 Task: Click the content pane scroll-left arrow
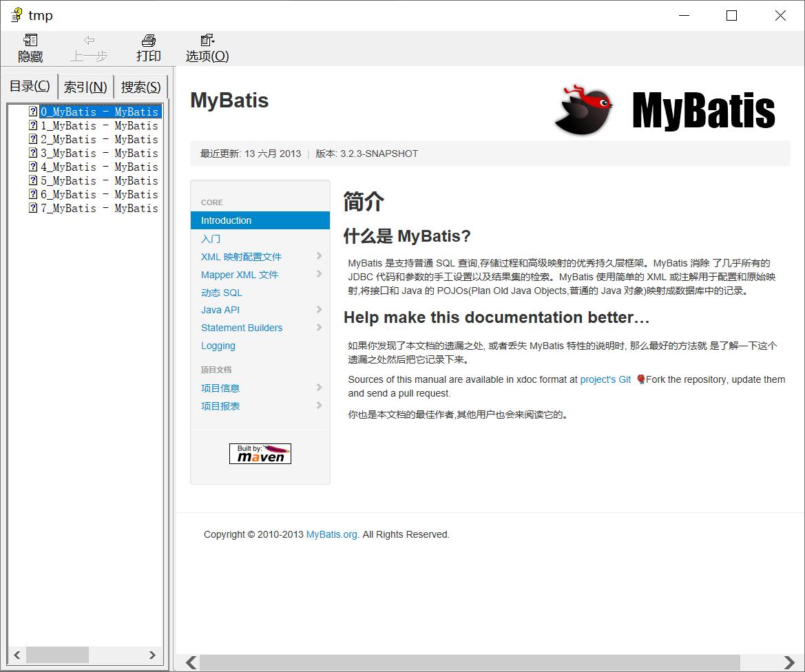(x=191, y=663)
